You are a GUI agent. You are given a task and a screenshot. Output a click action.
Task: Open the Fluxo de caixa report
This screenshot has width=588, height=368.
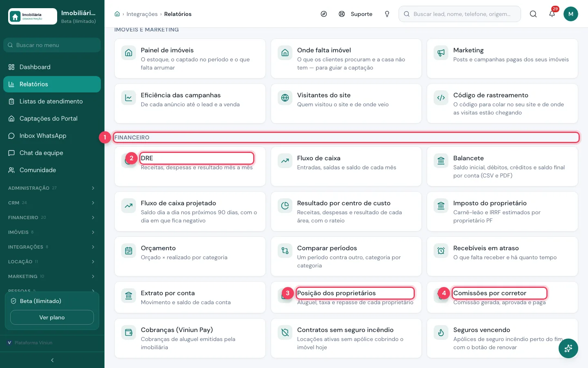tap(346, 166)
